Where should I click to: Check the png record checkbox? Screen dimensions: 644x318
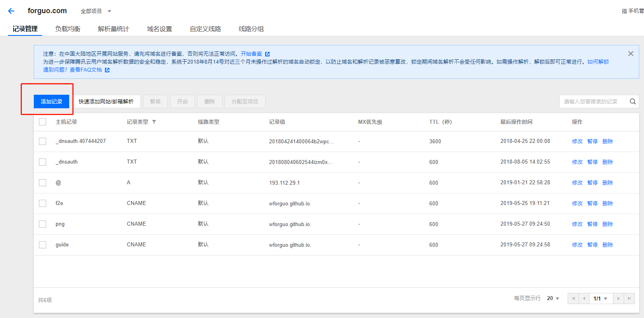(43, 224)
